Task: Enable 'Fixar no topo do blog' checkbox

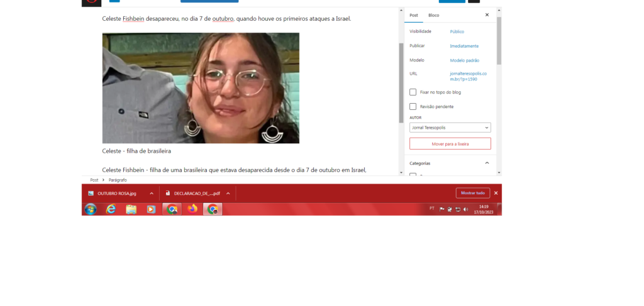Action: (413, 92)
